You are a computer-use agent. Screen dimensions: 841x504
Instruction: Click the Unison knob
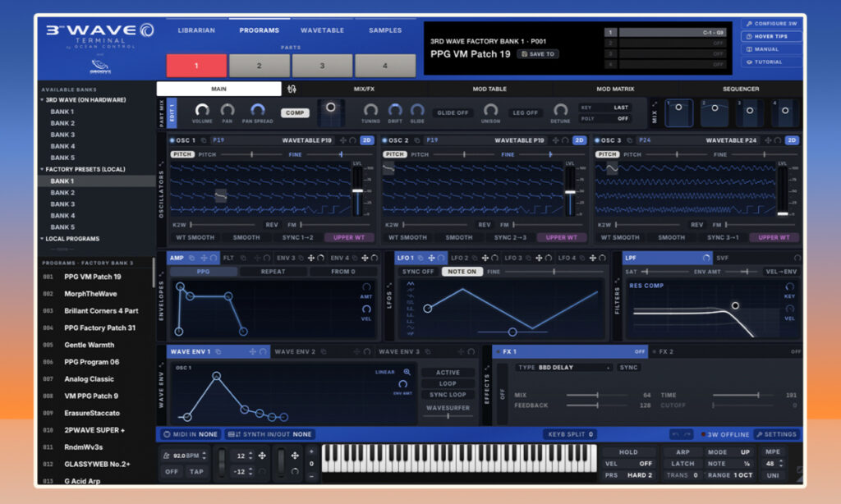pos(490,110)
